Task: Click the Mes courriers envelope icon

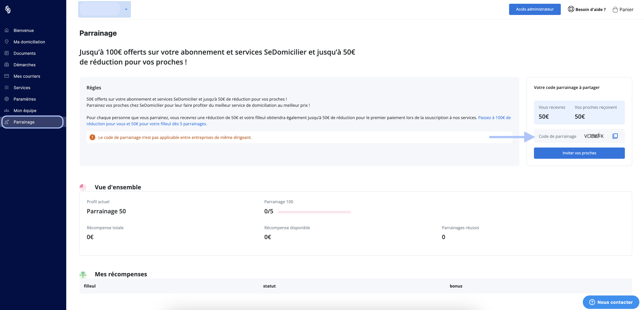Action: tap(7, 76)
